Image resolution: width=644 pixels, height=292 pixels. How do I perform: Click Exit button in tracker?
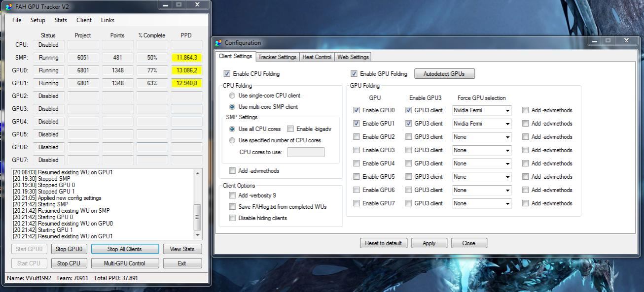[x=182, y=263]
